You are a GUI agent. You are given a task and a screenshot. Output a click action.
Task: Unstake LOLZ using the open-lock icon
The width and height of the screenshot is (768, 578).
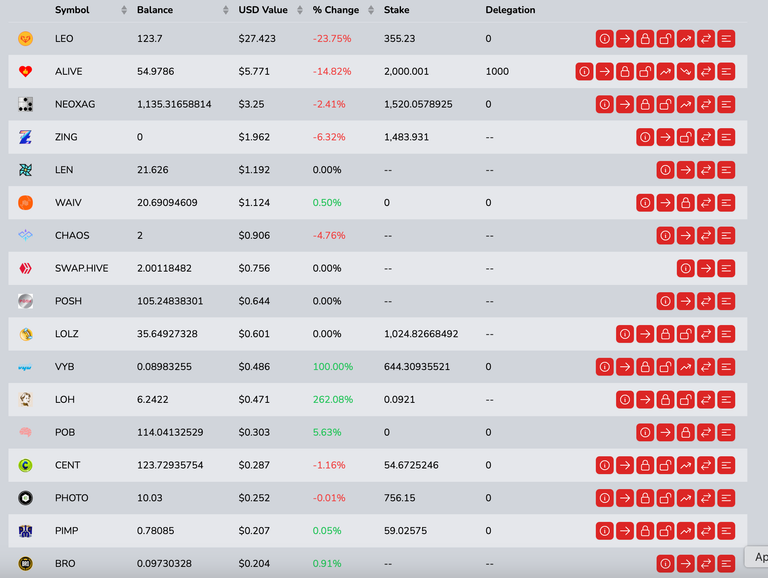coord(686,334)
